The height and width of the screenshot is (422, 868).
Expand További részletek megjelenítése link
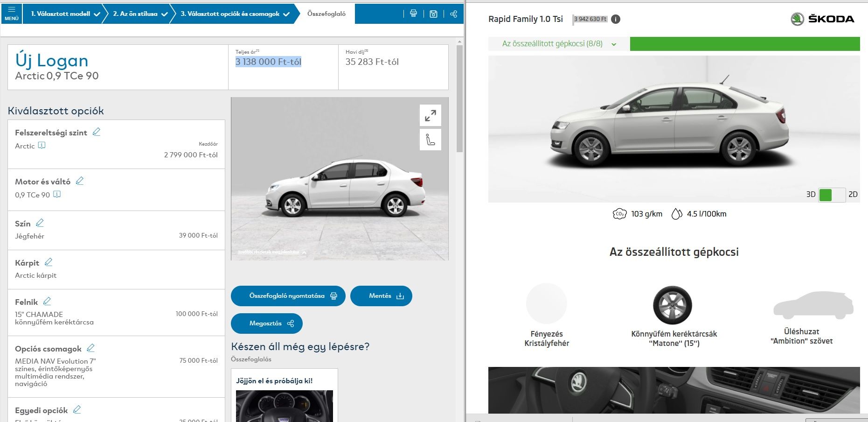click(272, 252)
